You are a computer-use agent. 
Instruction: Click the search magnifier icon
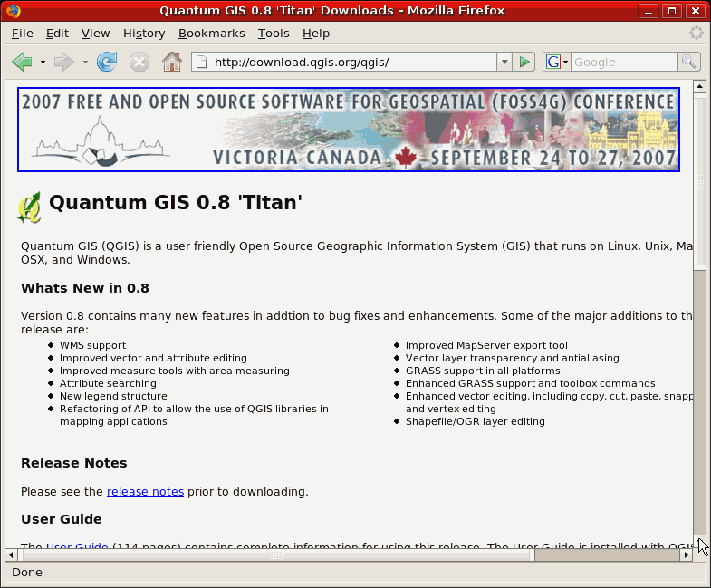[x=688, y=62]
